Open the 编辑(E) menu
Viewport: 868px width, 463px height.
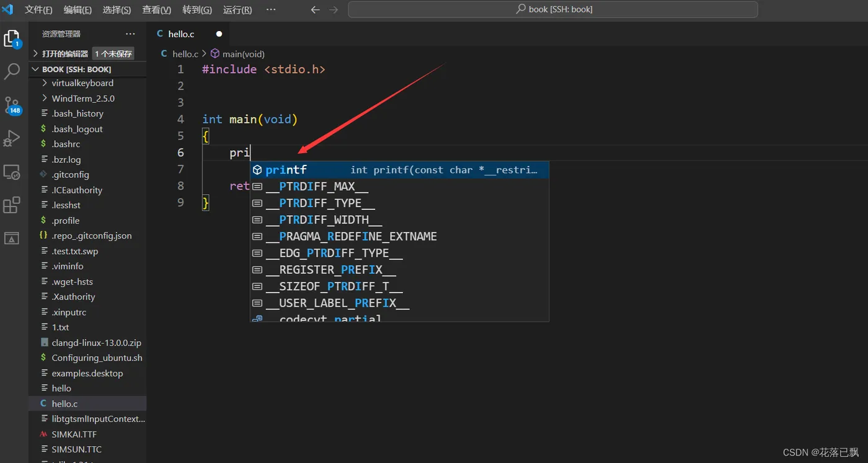coord(77,9)
